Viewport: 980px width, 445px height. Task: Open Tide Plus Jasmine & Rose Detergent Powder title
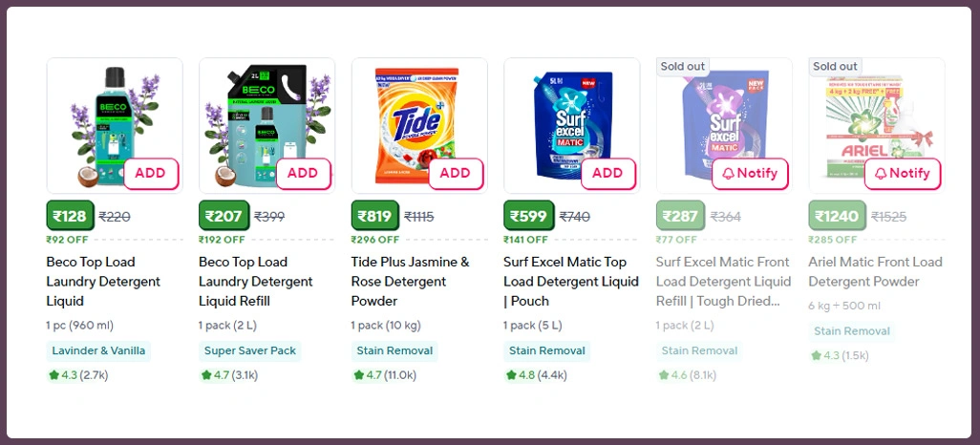coord(411,282)
